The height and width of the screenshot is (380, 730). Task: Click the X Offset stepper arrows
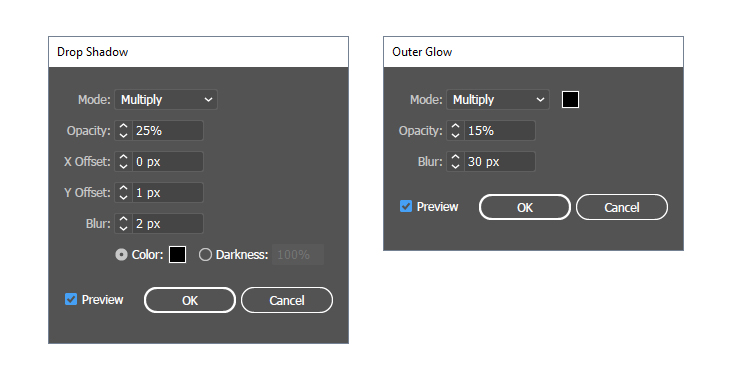(x=123, y=162)
